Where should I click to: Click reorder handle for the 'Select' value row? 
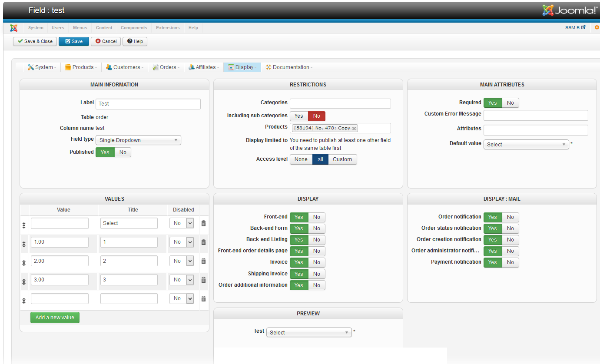pos(24,225)
